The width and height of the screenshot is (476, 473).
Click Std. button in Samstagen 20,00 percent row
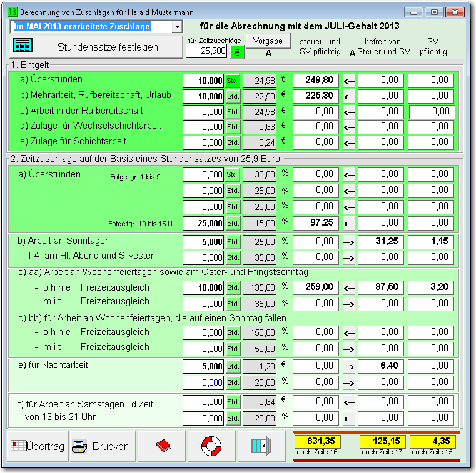point(233,419)
